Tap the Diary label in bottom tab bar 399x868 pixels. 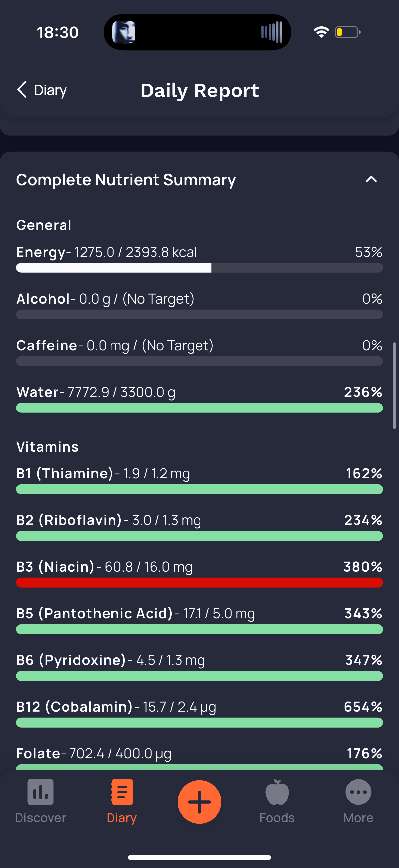(121, 818)
